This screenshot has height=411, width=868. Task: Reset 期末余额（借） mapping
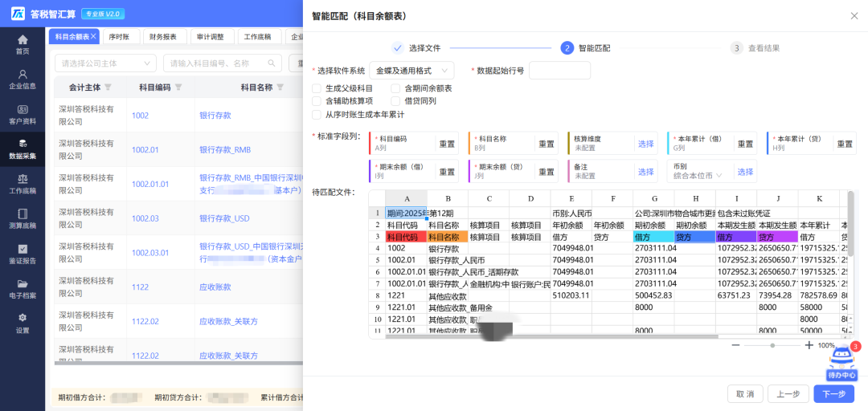[x=447, y=172]
